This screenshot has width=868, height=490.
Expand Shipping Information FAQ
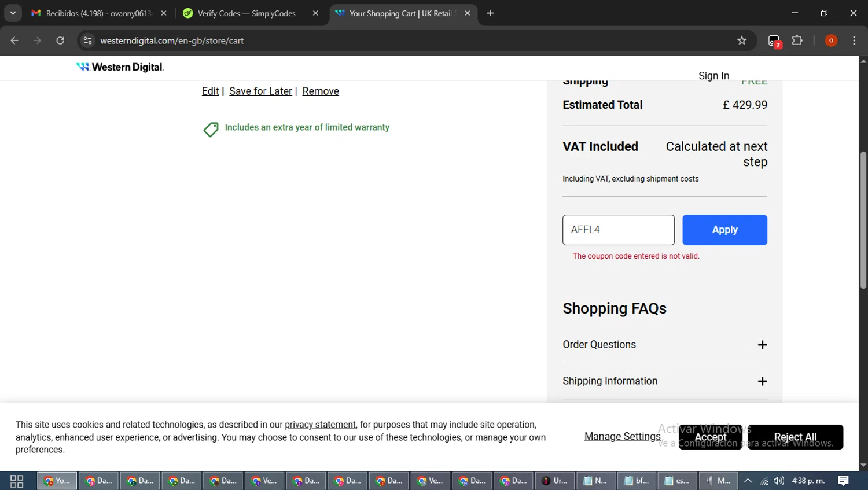[665, 381]
